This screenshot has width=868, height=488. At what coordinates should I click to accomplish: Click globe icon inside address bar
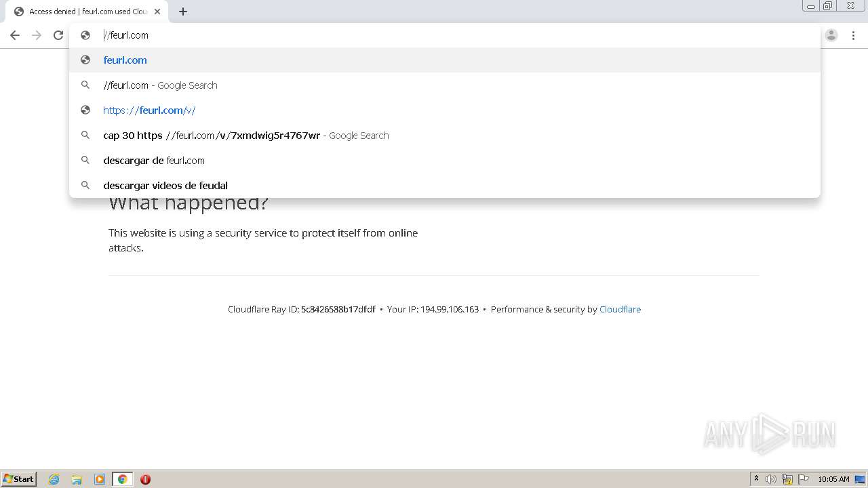(x=85, y=35)
